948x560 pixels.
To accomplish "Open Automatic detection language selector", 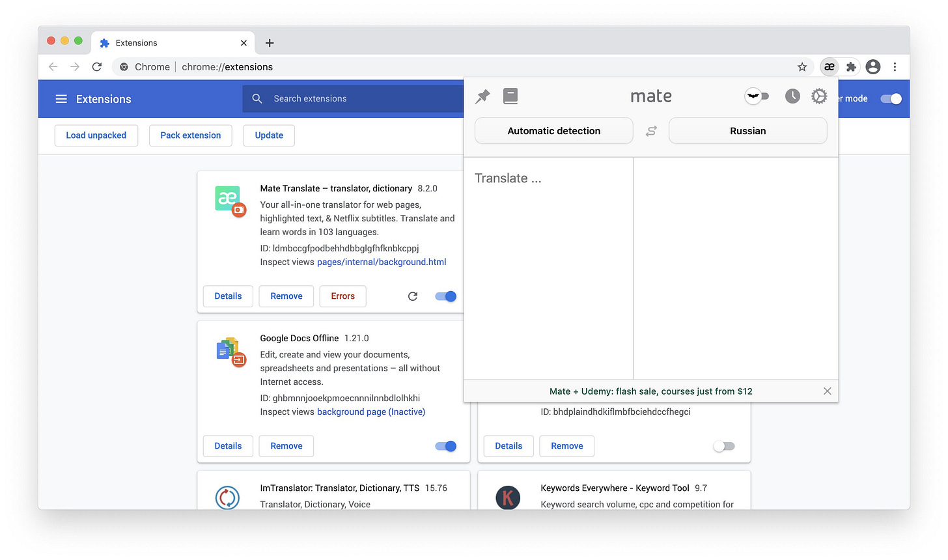I will [554, 131].
